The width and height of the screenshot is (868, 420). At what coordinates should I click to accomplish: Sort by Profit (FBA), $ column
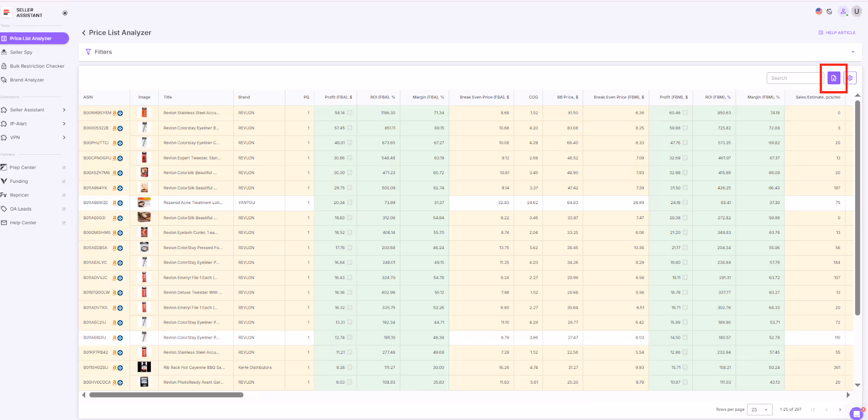tap(339, 97)
